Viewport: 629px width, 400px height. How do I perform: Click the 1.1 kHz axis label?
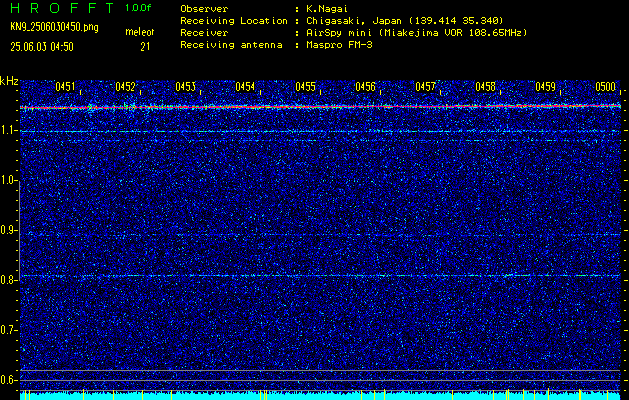coord(8,130)
